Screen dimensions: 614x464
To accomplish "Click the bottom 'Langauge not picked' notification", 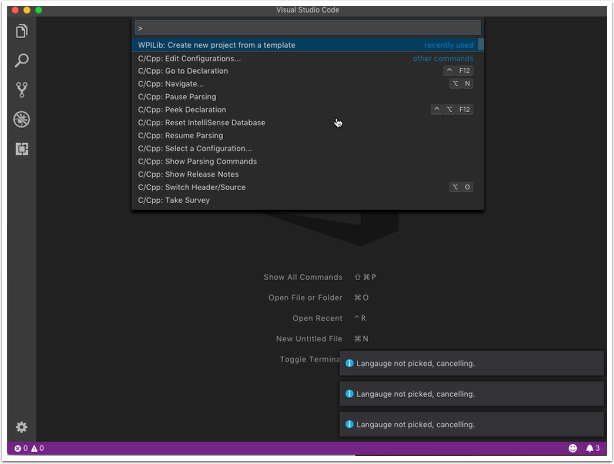I will point(471,424).
